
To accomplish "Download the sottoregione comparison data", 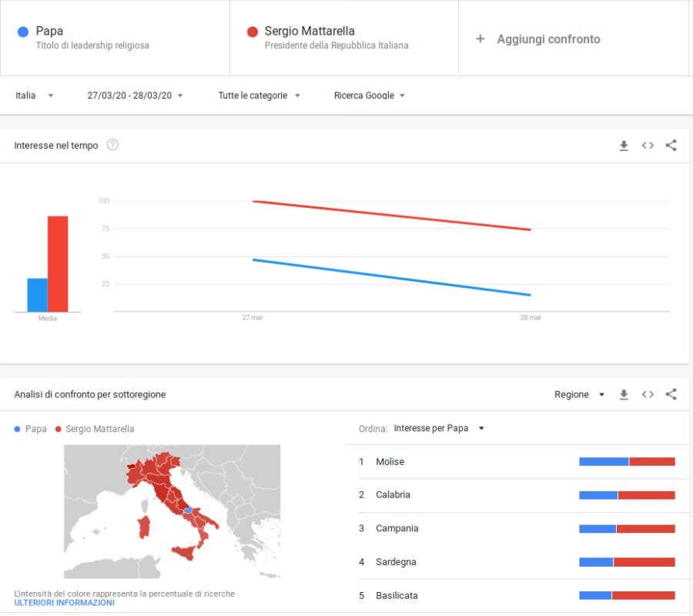I will tap(624, 394).
